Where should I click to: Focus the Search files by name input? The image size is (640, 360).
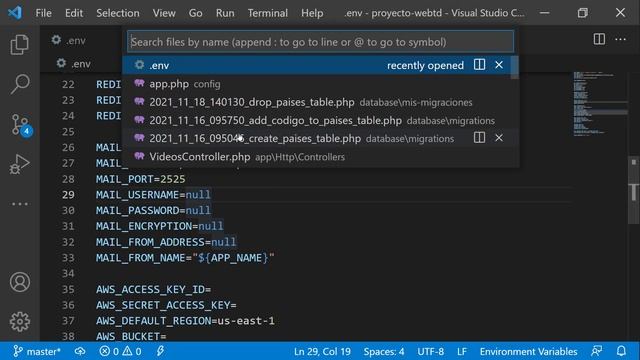[320, 42]
